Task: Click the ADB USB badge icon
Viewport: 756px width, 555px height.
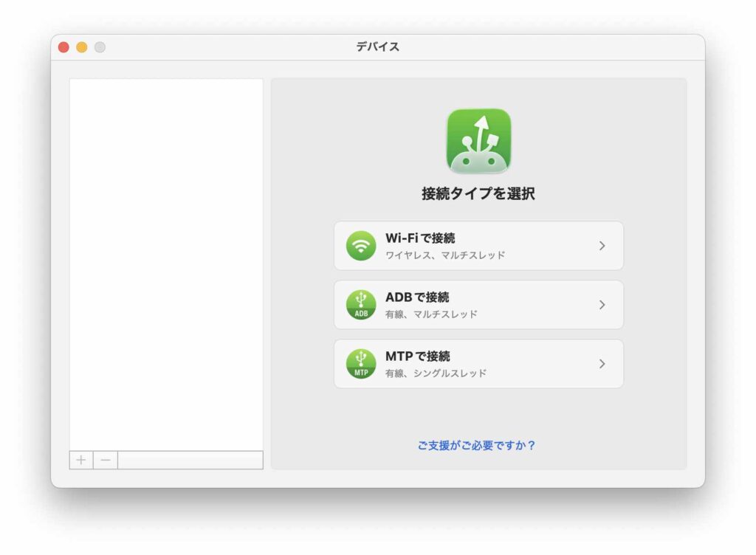Action: click(x=361, y=305)
